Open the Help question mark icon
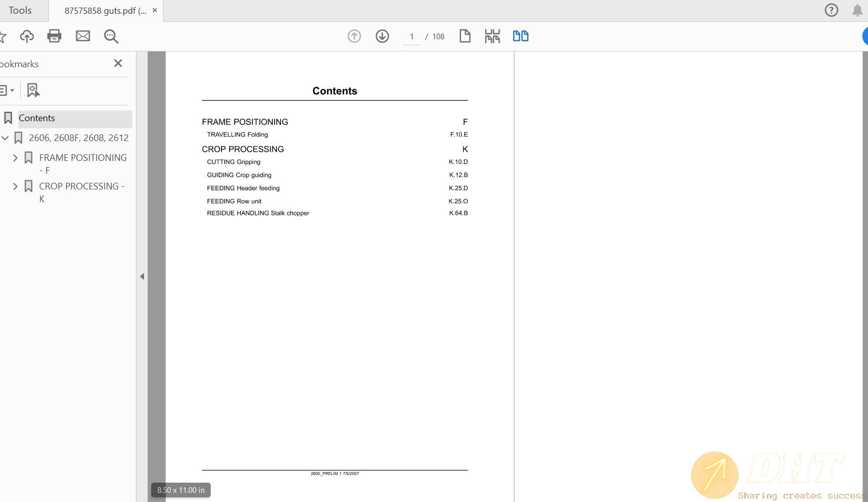This screenshot has width=868, height=502. (x=831, y=10)
